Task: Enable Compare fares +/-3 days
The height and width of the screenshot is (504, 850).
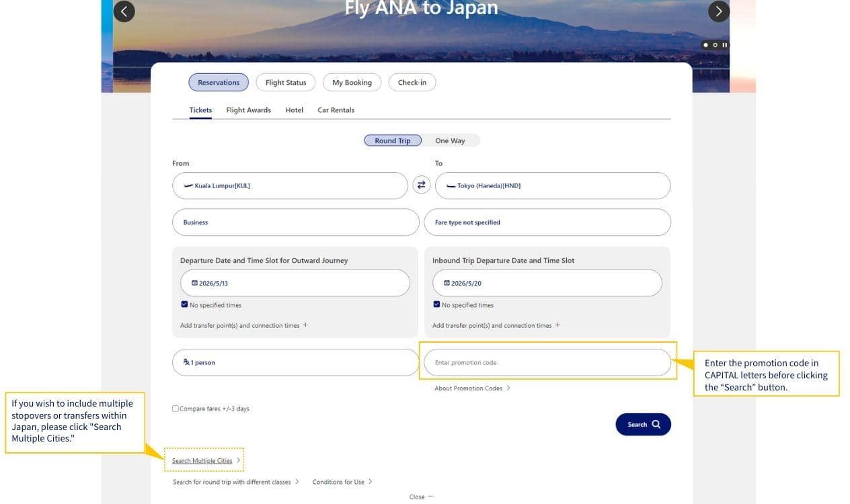Action: pyautogui.click(x=176, y=409)
